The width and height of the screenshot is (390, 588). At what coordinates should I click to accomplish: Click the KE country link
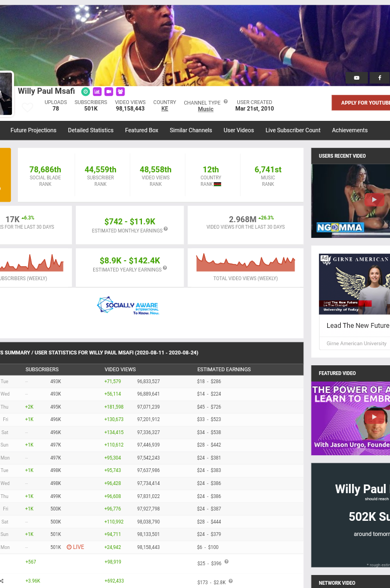[165, 109]
